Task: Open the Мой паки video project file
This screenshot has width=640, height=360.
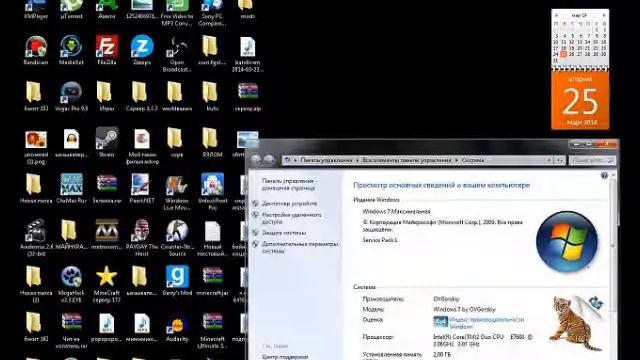Action: coord(142,146)
